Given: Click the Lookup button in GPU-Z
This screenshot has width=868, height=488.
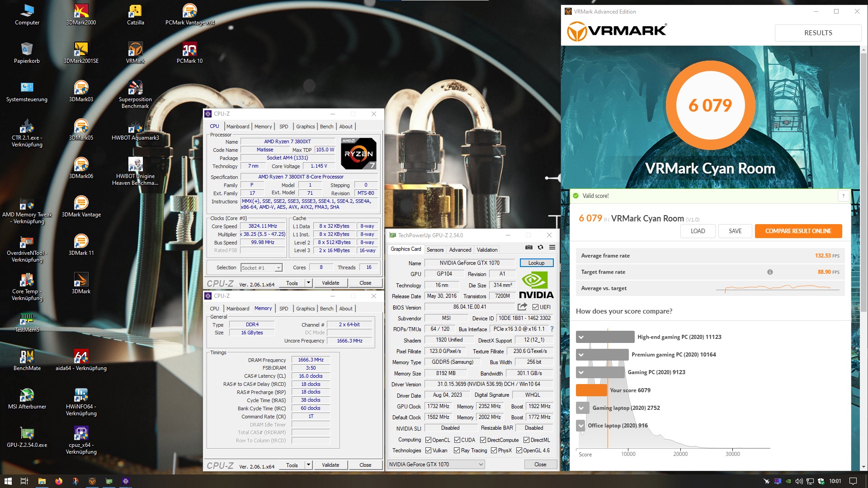Looking at the screenshot, I should pyautogui.click(x=536, y=263).
